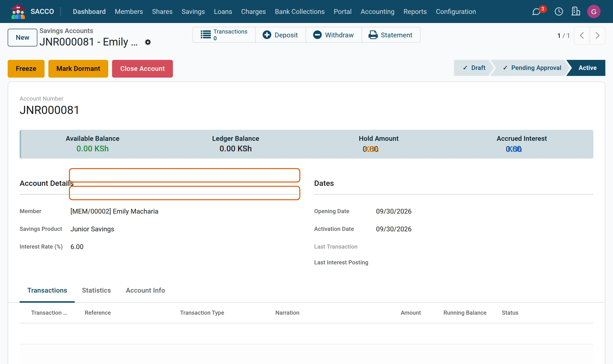The height and width of the screenshot is (364, 613).
Task: Mark the account Dormant
Action: [x=78, y=69]
